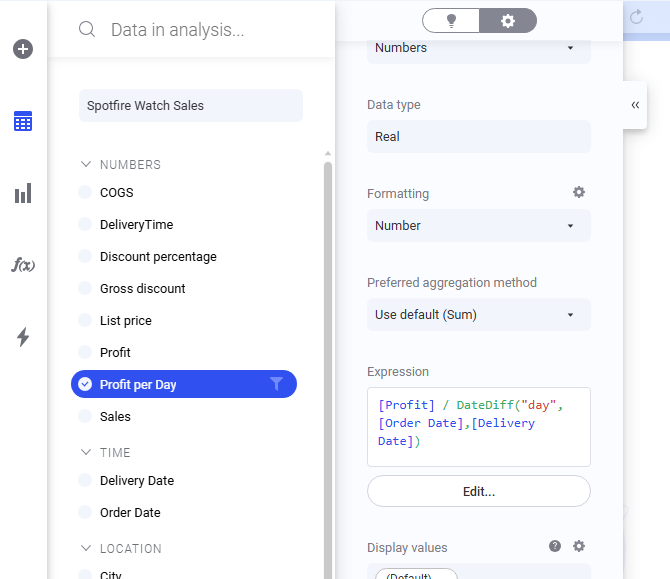Click the Edit... expression button
The width and height of the screenshot is (670, 579).
[x=478, y=491]
